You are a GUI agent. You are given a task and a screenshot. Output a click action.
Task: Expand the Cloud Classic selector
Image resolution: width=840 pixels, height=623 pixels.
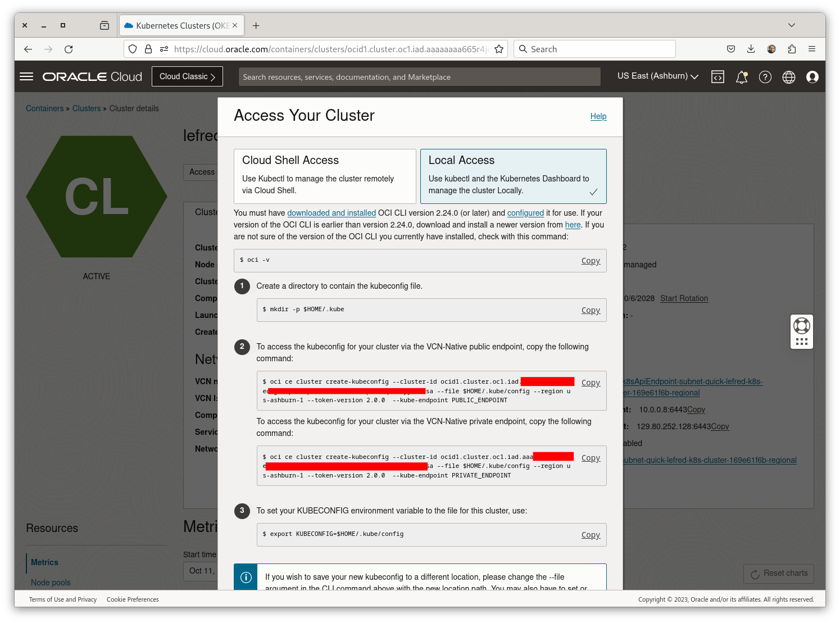[187, 76]
